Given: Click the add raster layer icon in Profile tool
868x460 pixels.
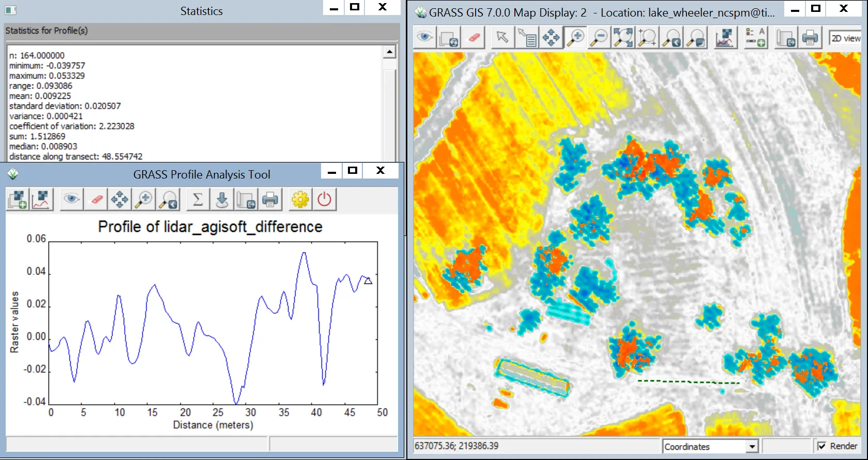Looking at the screenshot, I should click(x=18, y=200).
